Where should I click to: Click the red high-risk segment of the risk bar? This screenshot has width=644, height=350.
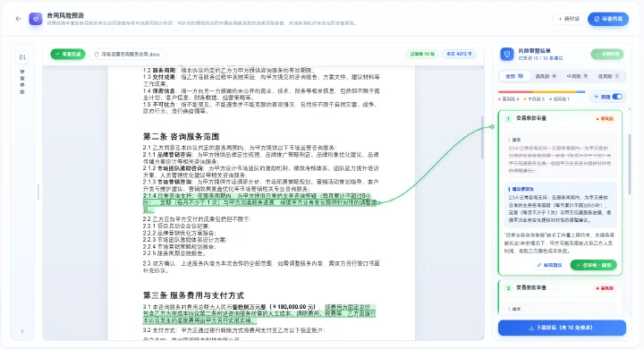pyautogui.click(x=515, y=92)
